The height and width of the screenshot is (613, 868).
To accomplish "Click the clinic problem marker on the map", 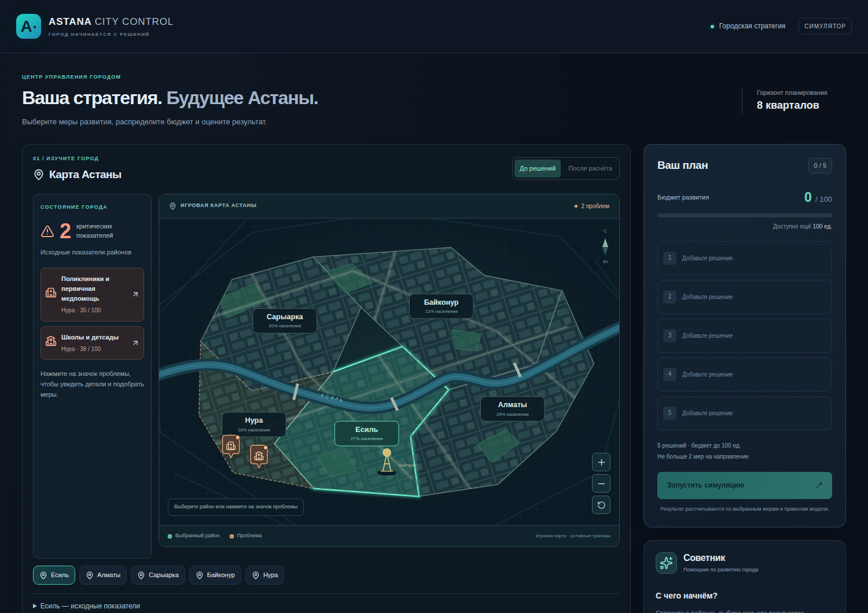I will (x=231, y=445).
